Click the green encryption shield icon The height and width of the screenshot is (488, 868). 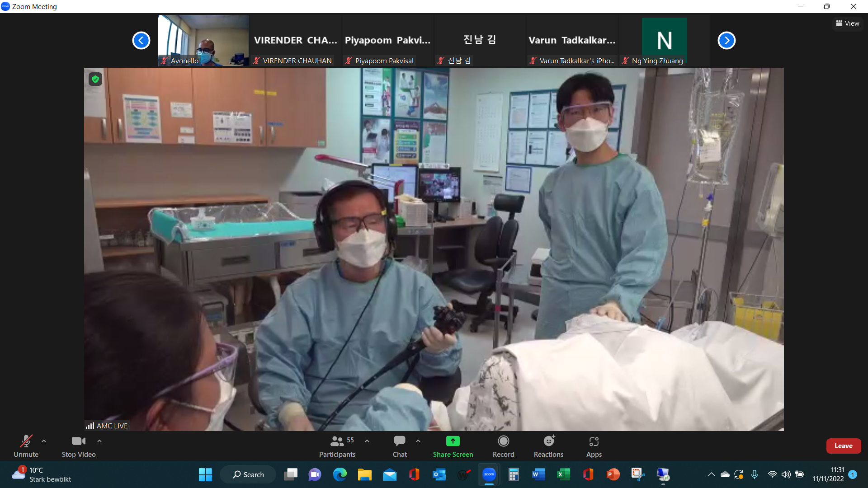click(x=95, y=79)
